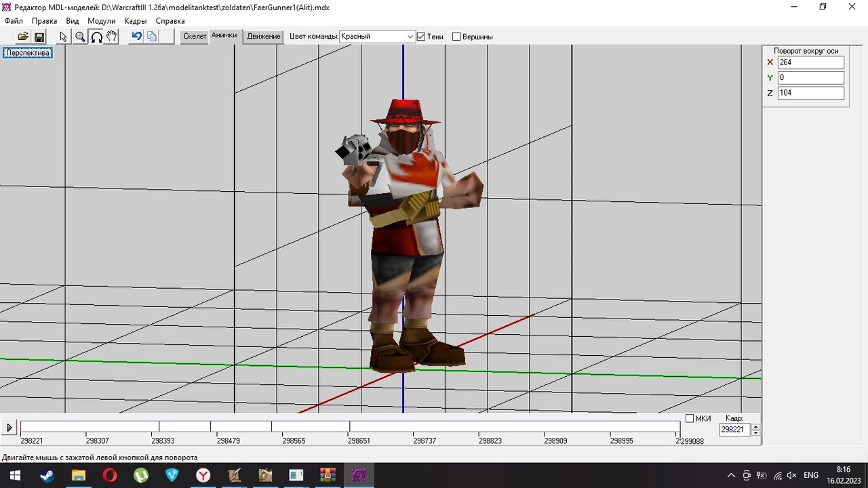Open Opera browser from the taskbar
The image size is (868, 488).
tap(110, 475)
